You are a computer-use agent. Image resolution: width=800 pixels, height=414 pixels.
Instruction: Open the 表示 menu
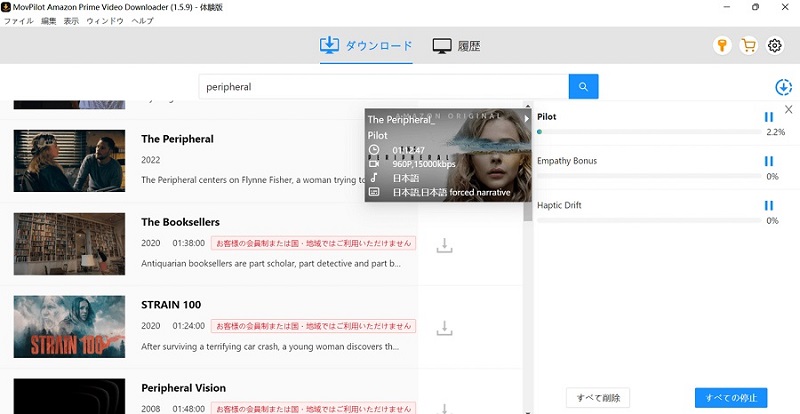(x=71, y=21)
